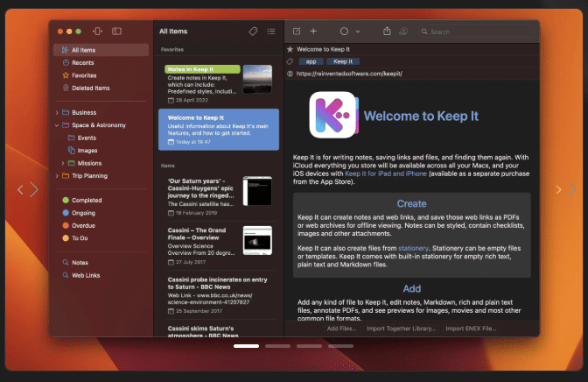The image size is (588, 382).
Task: Click the 'app' tag
Action: point(311,61)
